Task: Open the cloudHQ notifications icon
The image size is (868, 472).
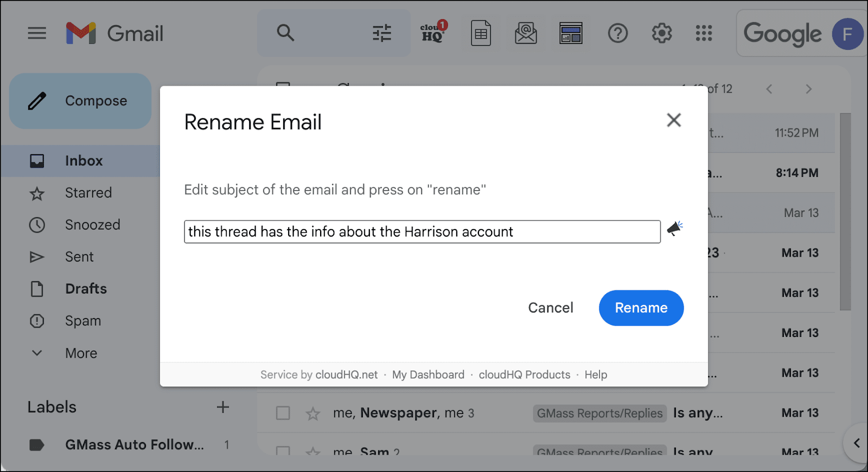Action: click(433, 33)
